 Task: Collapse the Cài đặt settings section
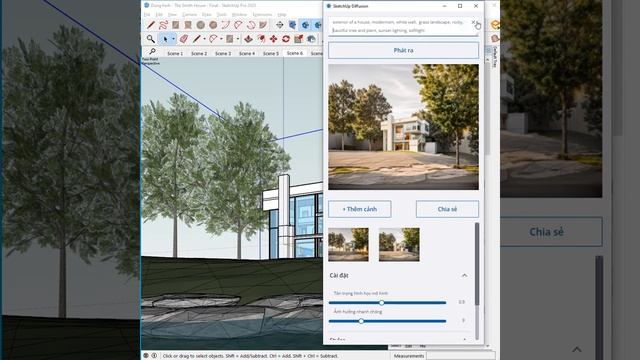464,276
